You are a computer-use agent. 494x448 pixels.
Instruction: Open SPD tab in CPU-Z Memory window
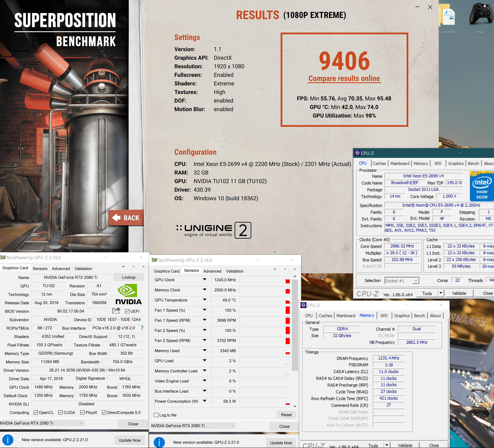[384, 316]
